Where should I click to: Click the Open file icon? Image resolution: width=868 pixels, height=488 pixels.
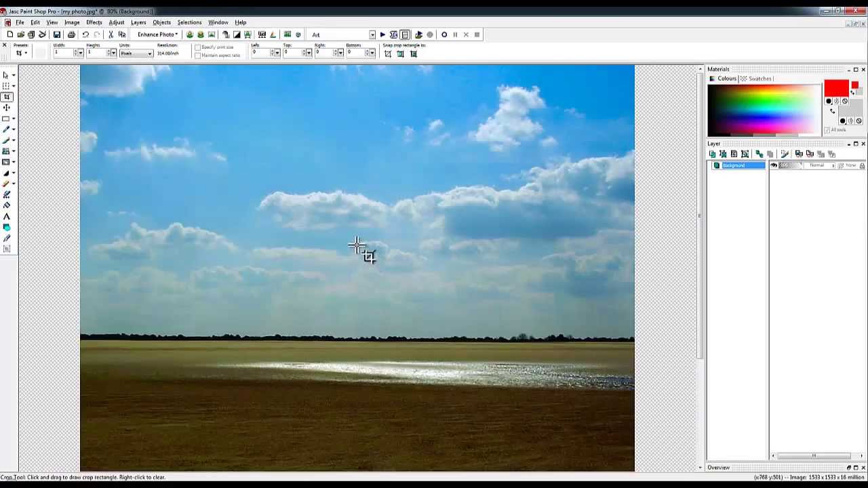[x=20, y=35]
